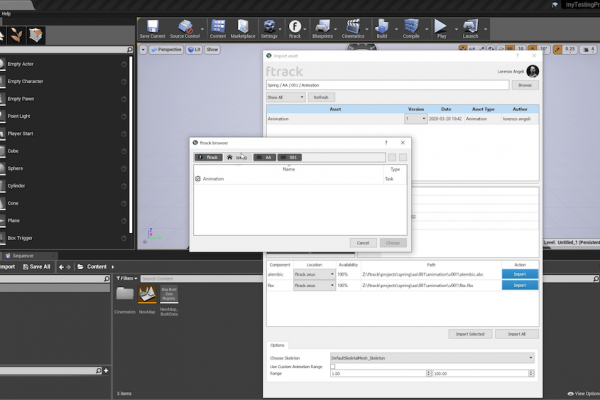
Task: Click the Save Current toolbar icon
Action: click(152, 29)
